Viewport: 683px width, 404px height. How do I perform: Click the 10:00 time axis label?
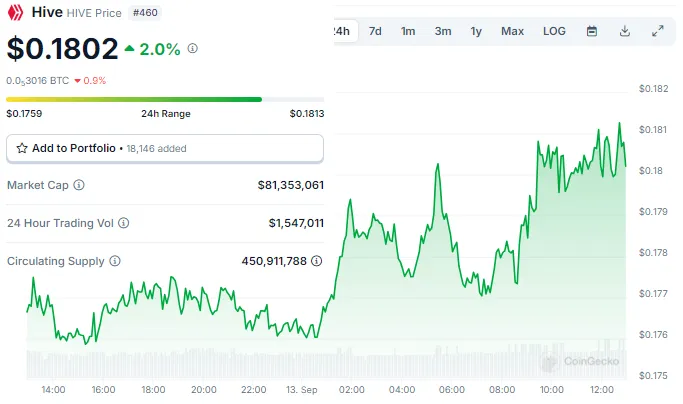point(551,390)
